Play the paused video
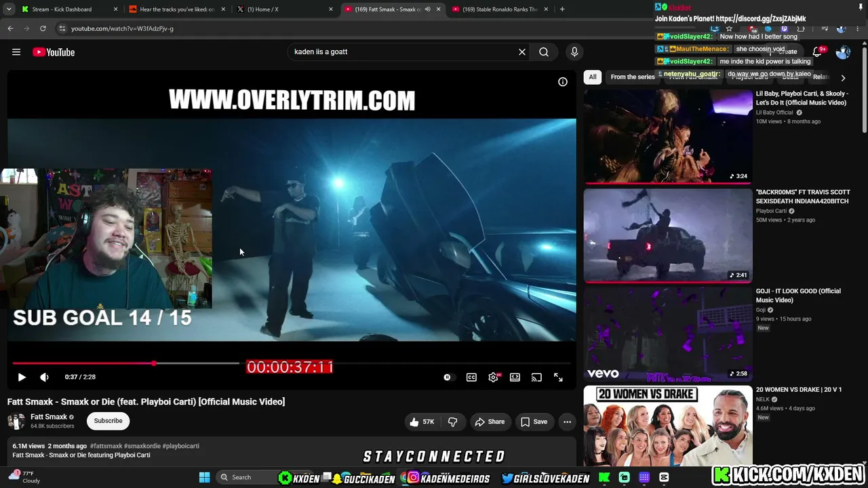The width and height of the screenshot is (868, 488). pos(22,378)
